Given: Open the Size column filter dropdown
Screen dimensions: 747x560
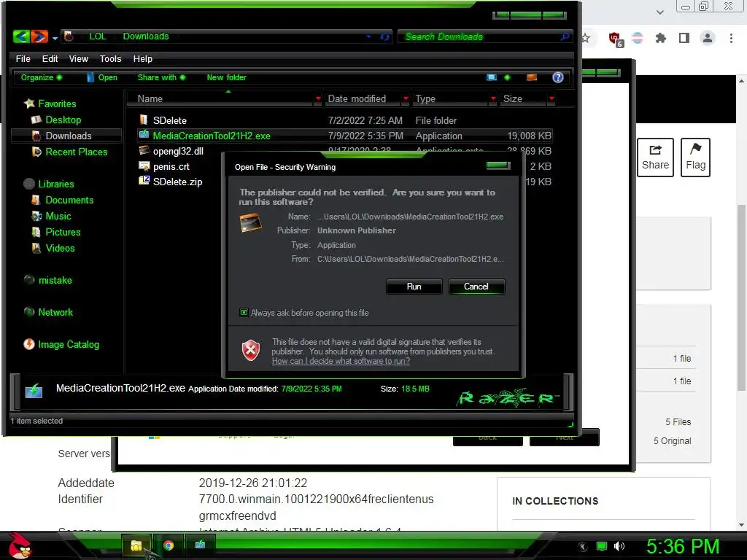Looking at the screenshot, I should click(x=551, y=98).
